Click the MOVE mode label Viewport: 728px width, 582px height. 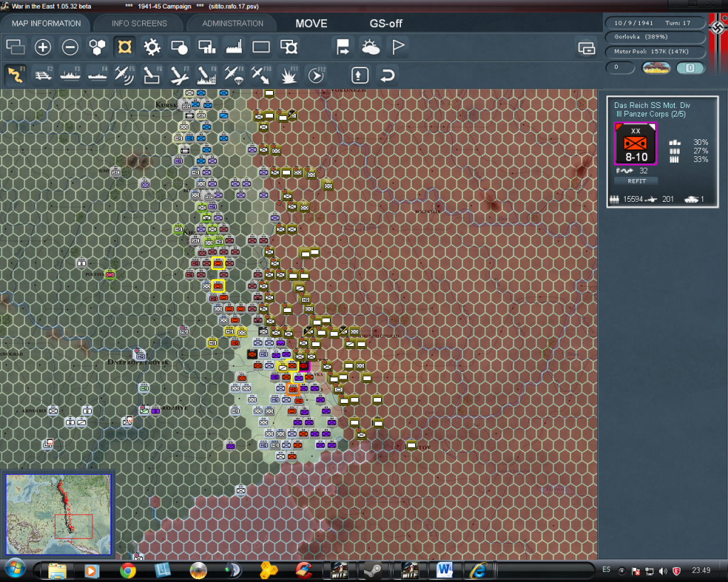tap(311, 23)
